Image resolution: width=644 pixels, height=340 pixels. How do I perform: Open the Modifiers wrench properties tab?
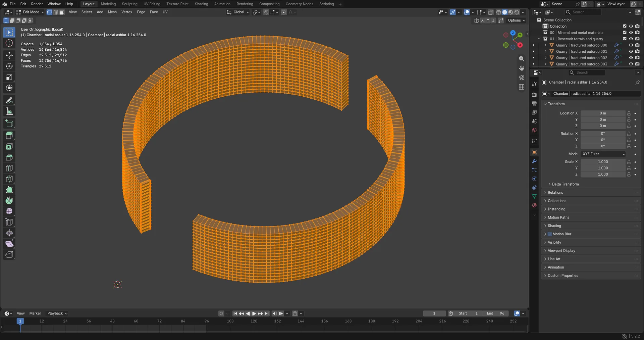(534, 161)
